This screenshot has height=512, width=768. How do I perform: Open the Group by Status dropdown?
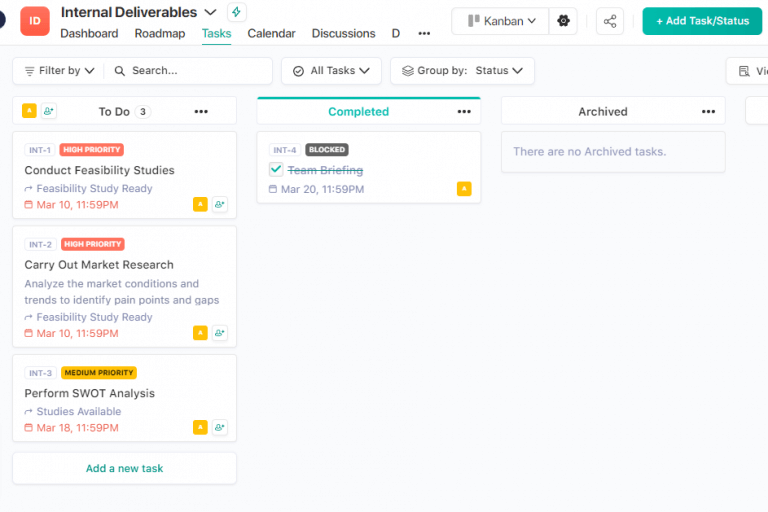pos(462,71)
